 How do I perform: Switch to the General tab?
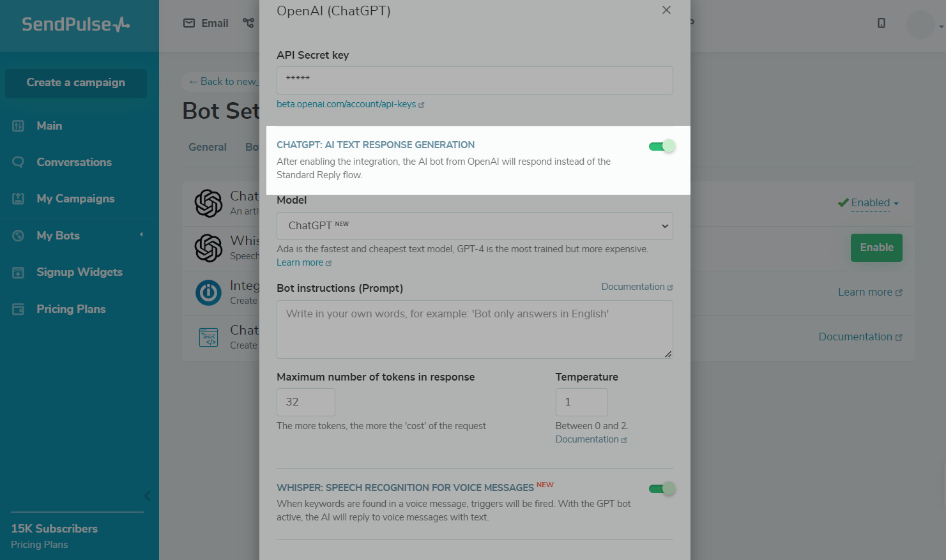pyautogui.click(x=208, y=147)
